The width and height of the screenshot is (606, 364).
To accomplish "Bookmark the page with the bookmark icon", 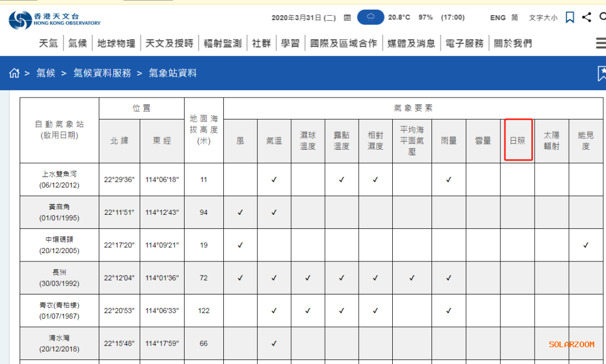I will coord(570,17).
